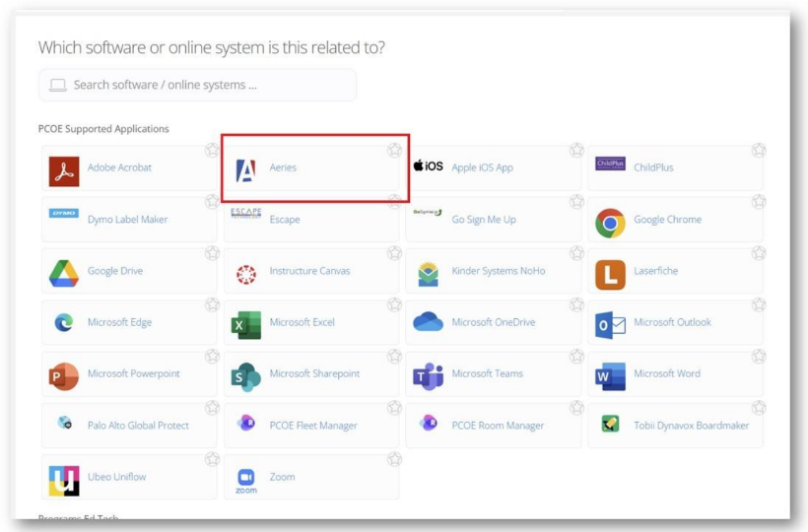Click the Adobe Acrobat icon
Viewport: 808px width, 532px height.
click(64, 171)
